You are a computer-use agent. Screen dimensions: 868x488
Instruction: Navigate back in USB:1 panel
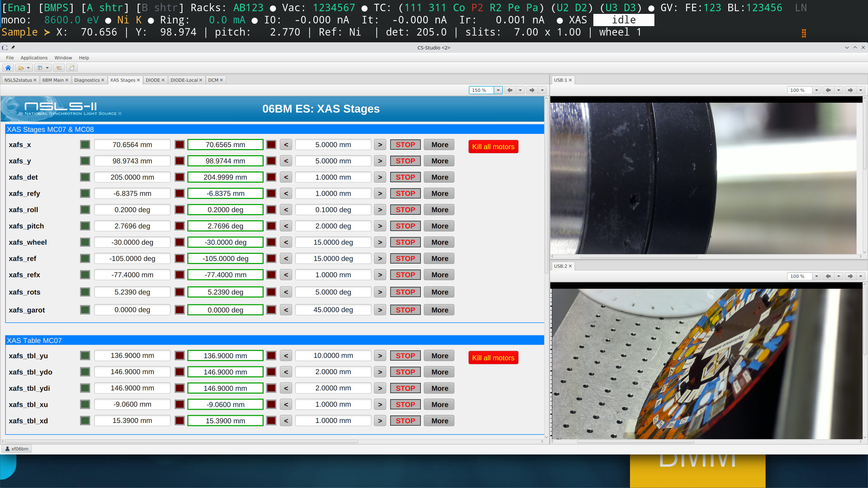828,90
